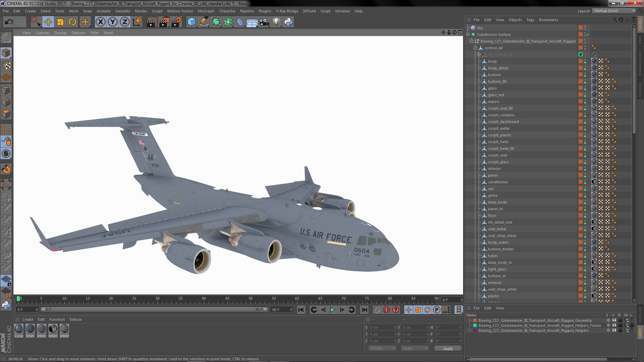Click the orange Rigged_Geometry layer color swatch

[475, 320]
